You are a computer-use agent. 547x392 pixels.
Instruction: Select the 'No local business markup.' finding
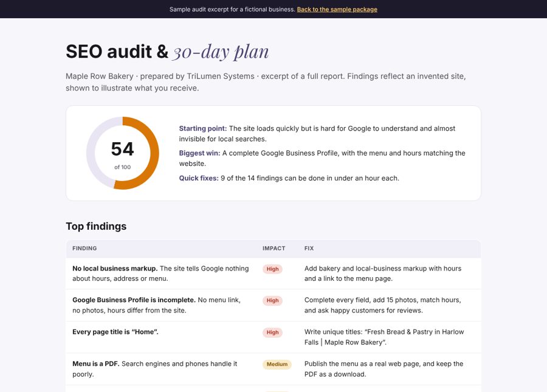[x=115, y=269]
